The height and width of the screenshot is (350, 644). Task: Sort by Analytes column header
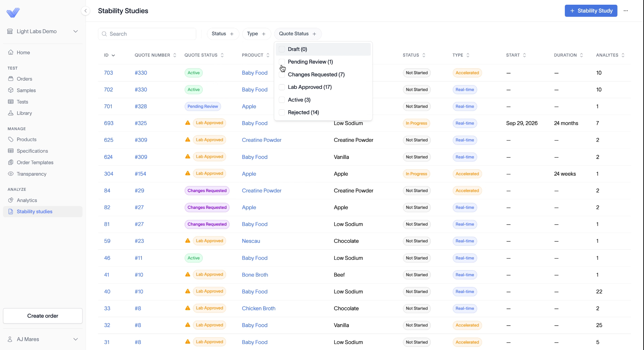tap(610, 55)
